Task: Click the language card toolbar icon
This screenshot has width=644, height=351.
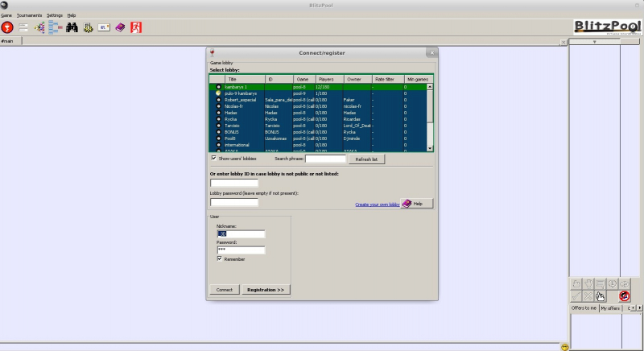Action: point(104,27)
